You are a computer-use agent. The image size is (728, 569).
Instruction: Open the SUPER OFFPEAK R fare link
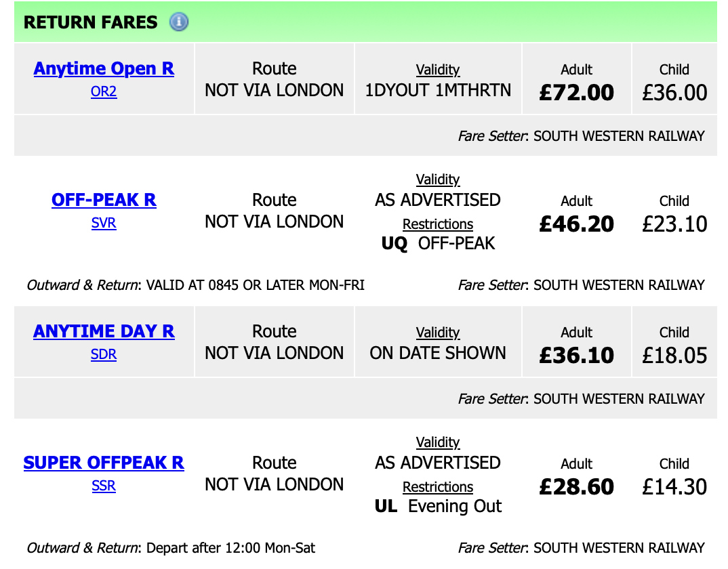pos(104,463)
